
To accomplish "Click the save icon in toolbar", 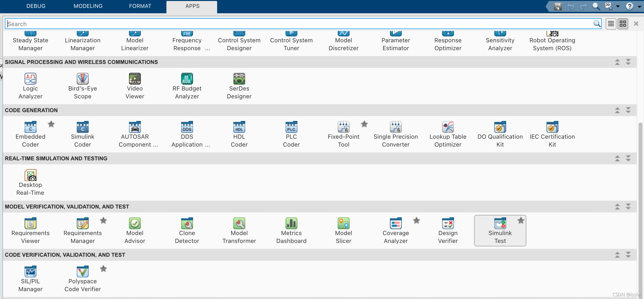I will (558, 6).
